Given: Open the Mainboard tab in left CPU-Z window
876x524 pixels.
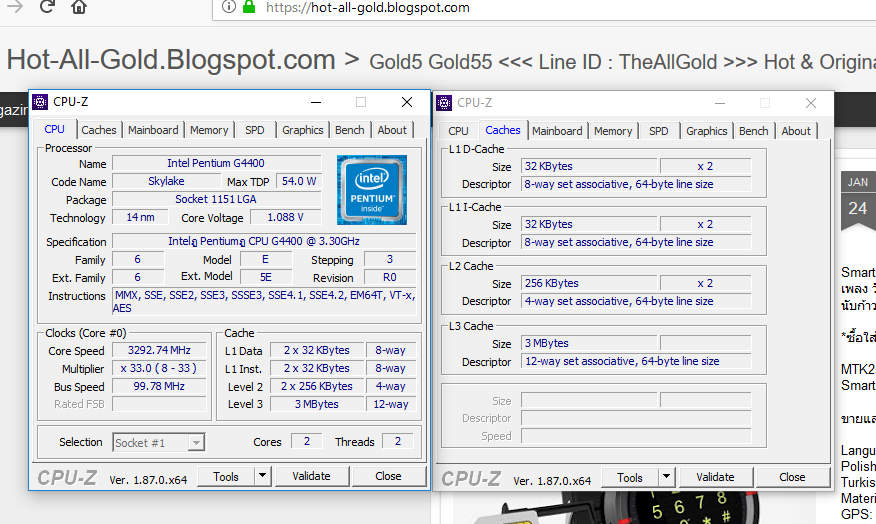Looking at the screenshot, I should tap(153, 130).
